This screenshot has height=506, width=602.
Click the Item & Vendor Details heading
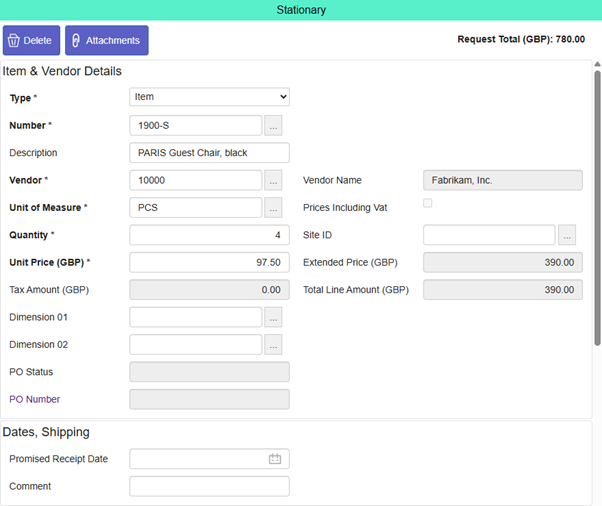pyautogui.click(x=62, y=71)
